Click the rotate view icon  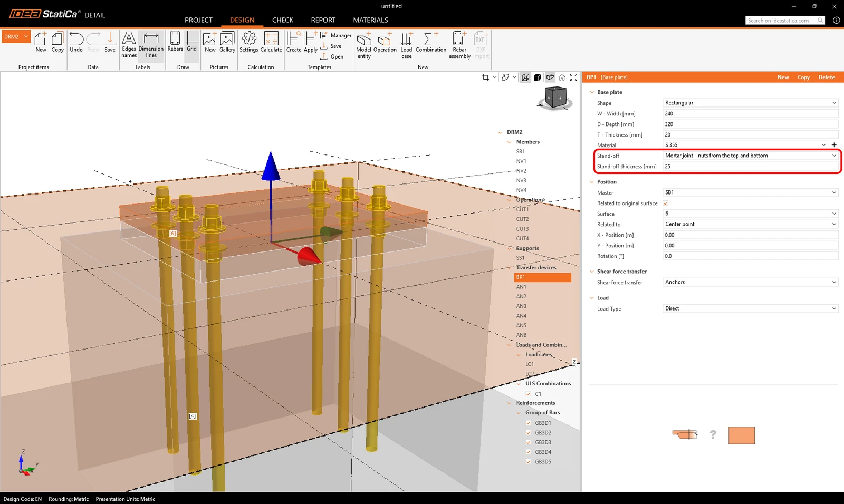(505, 77)
